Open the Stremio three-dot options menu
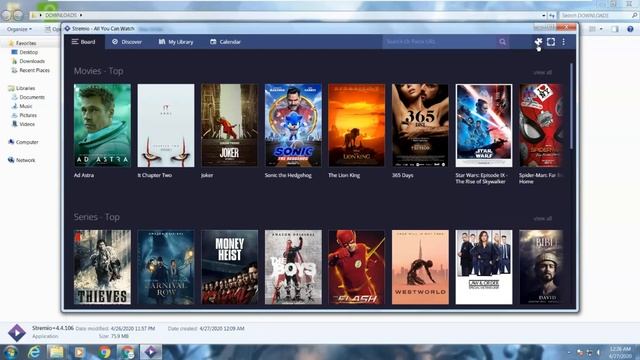640x360 pixels. click(x=564, y=42)
